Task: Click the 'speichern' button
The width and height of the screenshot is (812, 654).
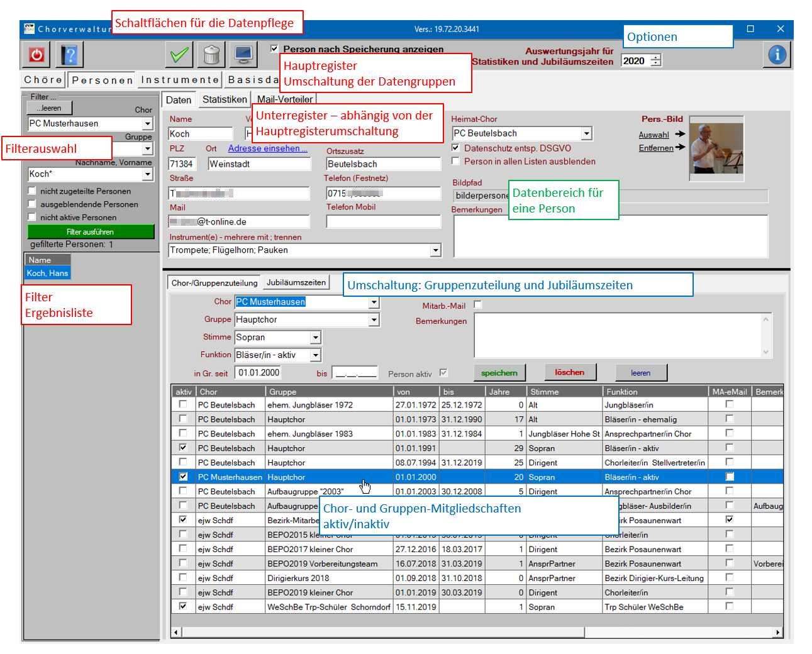Action: 499,373
